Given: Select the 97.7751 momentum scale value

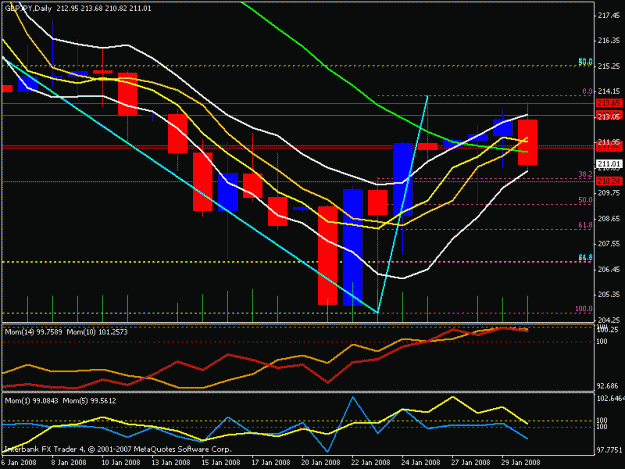Looking at the screenshot, I should [x=609, y=449].
